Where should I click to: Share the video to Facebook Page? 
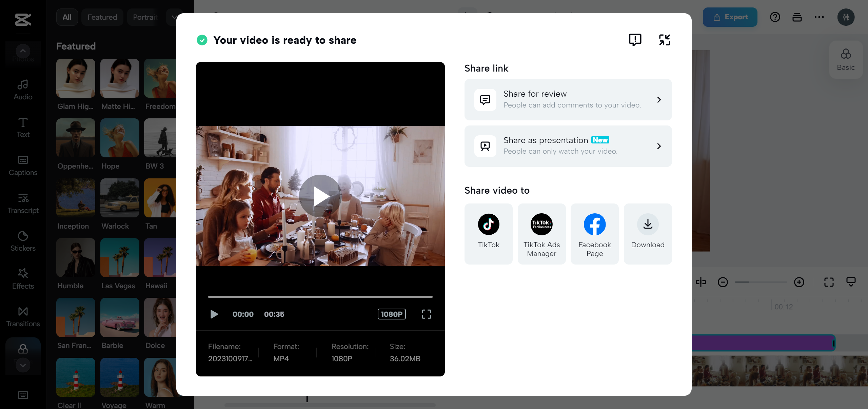tap(594, 234)
